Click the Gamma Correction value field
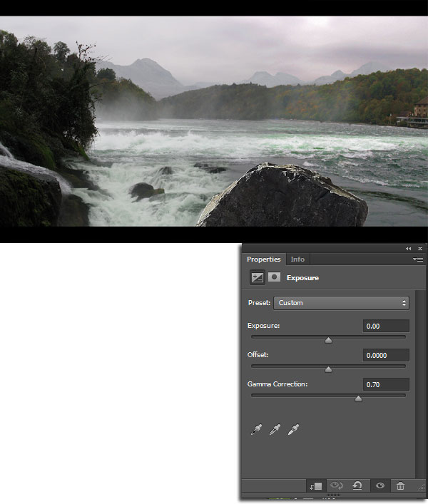Screen dimensions: 428x504 (x=385, y=384)
